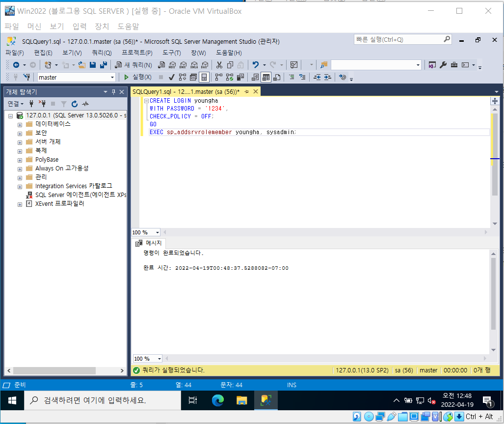This screenshot has width=504, height=424.
Task: Click the Properties wrench icon
Action: tap(443, 65)
